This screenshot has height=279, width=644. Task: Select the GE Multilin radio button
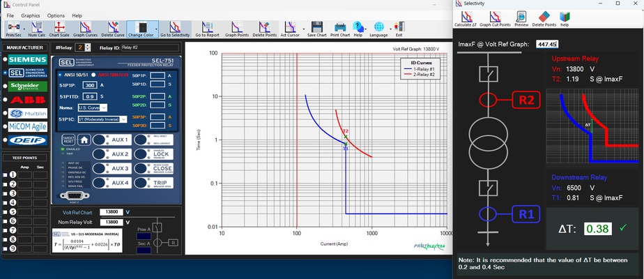point(5,113)
